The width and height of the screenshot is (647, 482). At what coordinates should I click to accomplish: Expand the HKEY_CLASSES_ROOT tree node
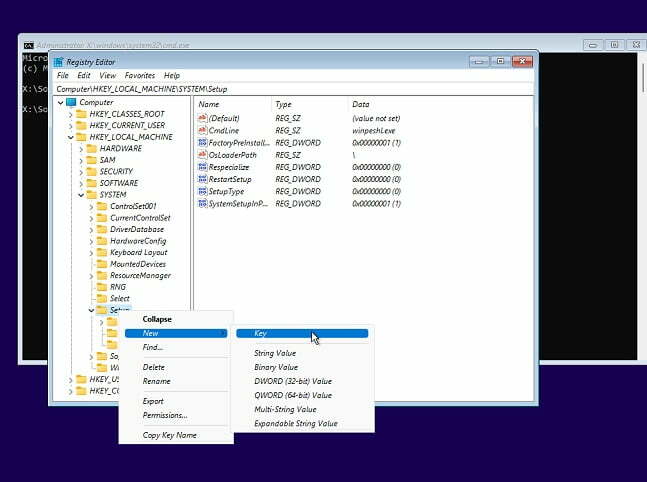pos(71,114)
